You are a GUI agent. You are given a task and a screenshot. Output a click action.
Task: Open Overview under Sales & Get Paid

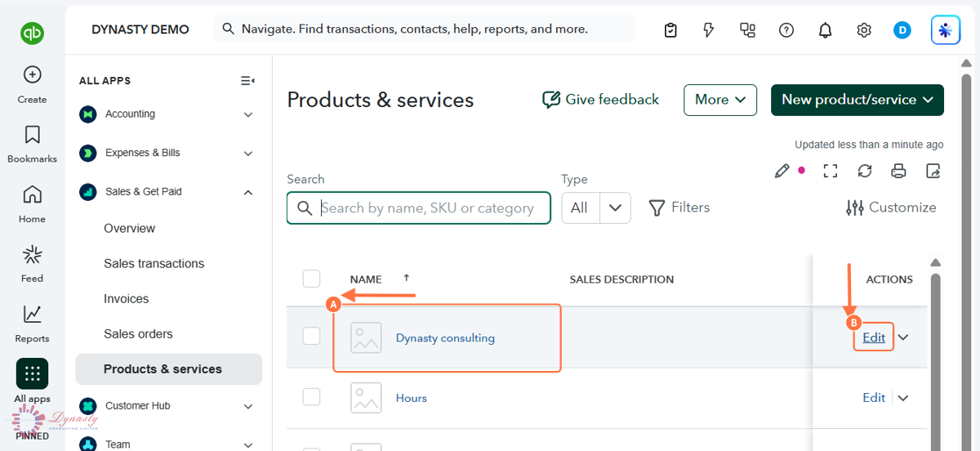pyautogui.click(x=129, y=229)
